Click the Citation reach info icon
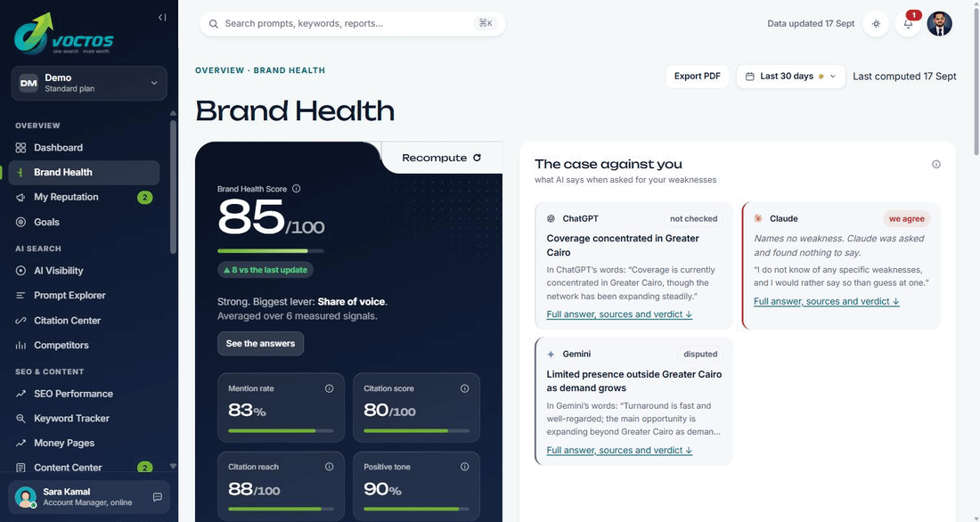The height and width of the screenshot is (522, 980). [330, 467]
